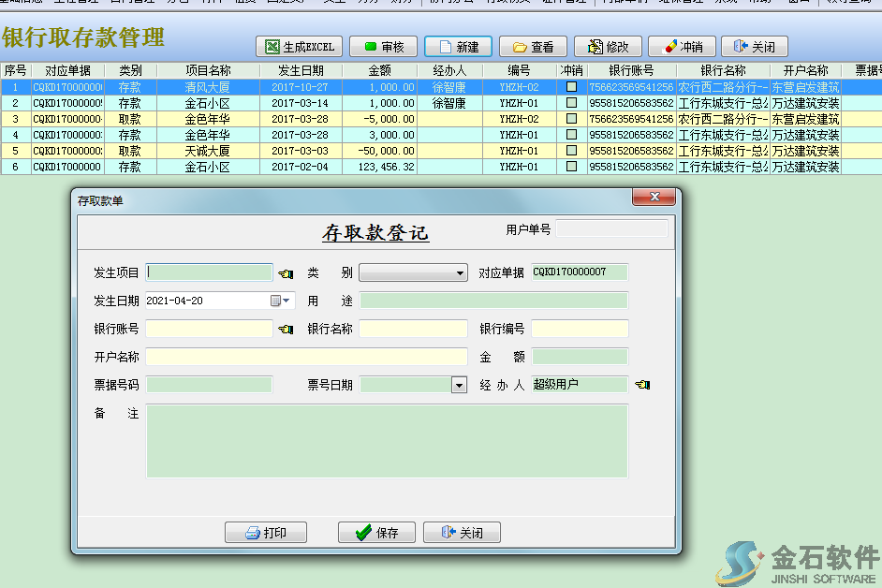
Task: Click the 发生日期 column header
Action: (x=301, y=70)
